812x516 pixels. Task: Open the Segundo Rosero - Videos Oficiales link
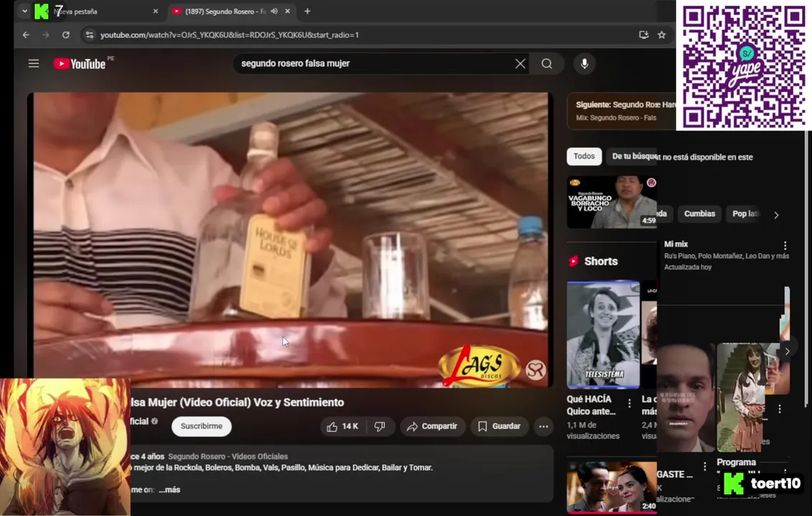pos(228,456)
